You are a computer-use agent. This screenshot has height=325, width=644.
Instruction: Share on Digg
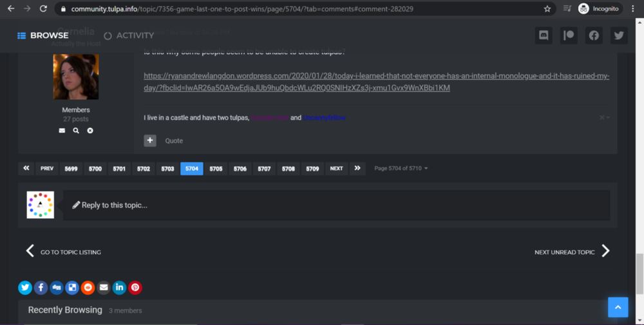coord(57,288)
